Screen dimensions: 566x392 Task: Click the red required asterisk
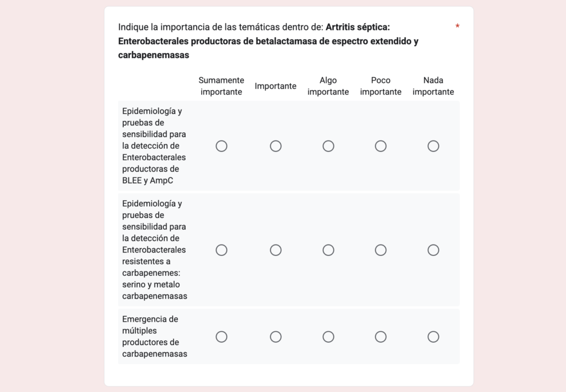click(x=458, y=27)
